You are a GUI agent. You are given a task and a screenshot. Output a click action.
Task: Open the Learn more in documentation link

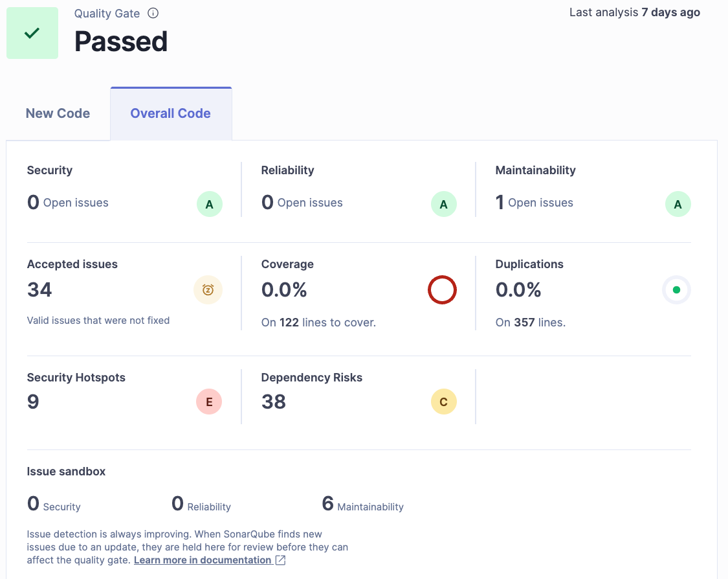coord(203,560)
